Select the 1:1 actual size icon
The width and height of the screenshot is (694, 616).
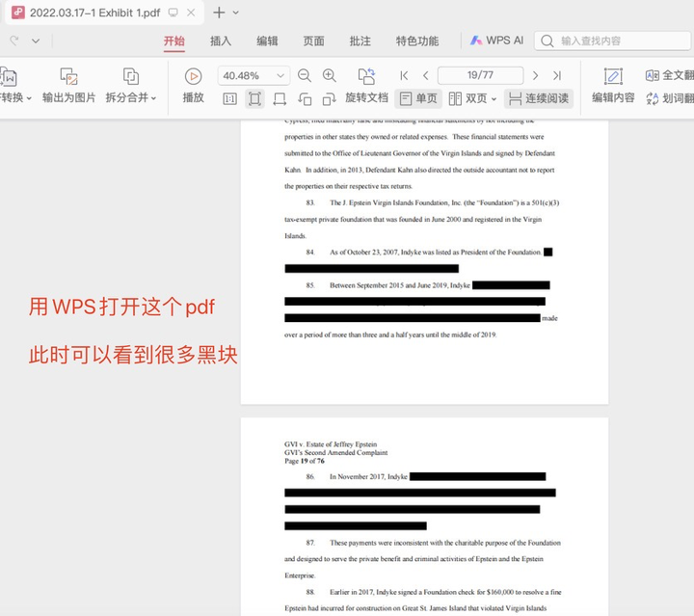229,98
